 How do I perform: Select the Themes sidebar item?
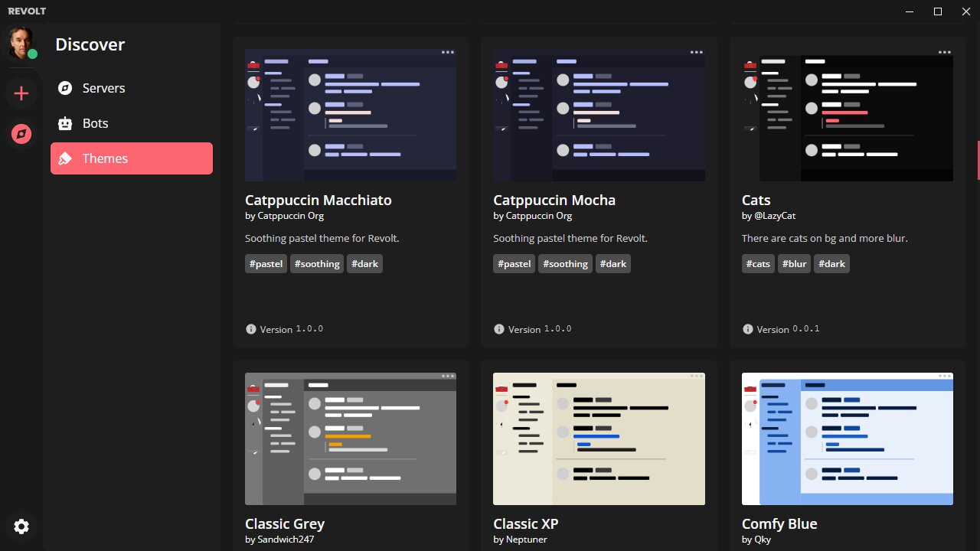point(132,158)
